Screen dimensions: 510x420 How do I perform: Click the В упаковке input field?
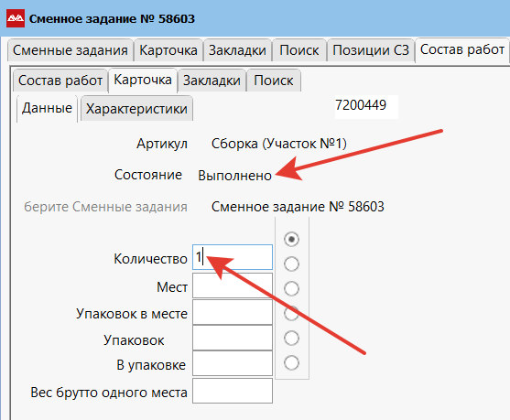click(x=233, y=363)
